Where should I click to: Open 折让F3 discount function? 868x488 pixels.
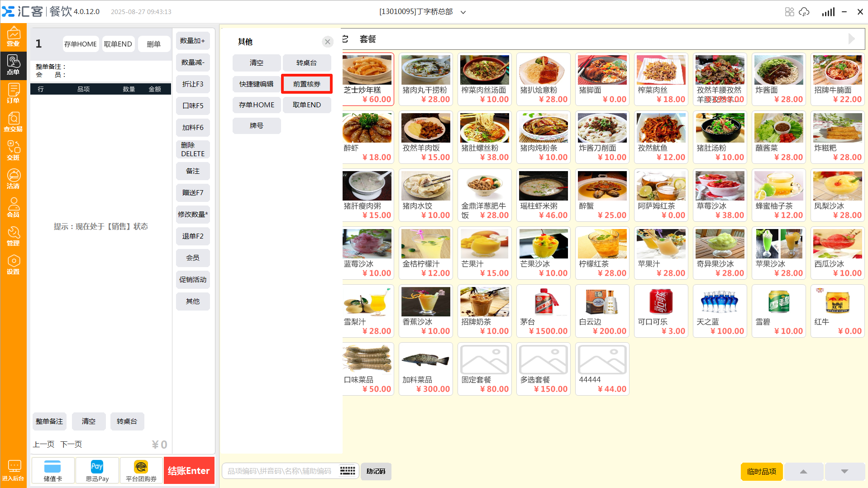(193, 84)
